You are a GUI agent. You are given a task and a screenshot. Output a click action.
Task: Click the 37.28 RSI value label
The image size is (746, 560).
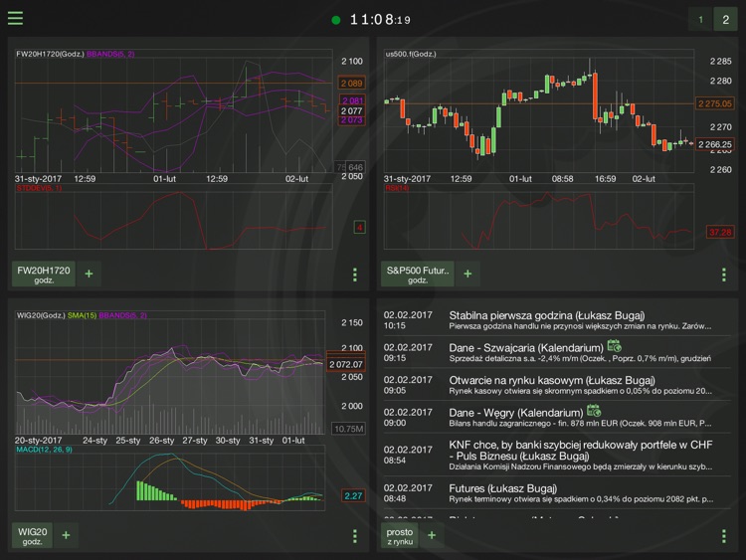(720, 232)
